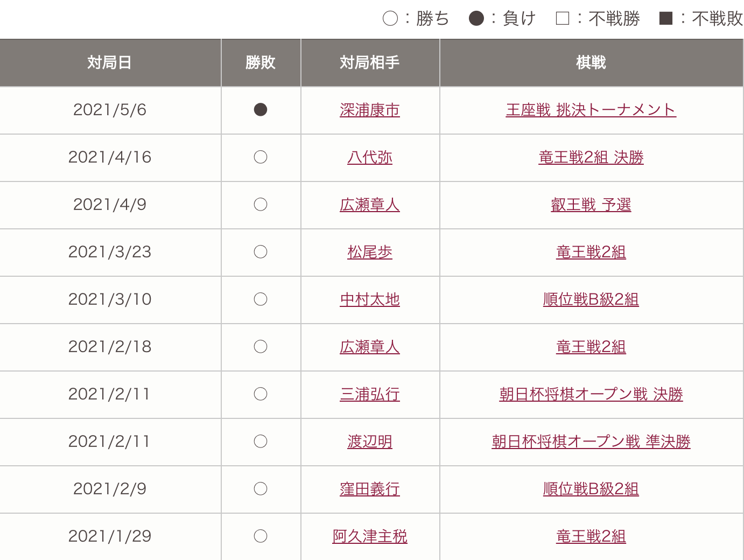This screenshot has height=560, width=744.
Task: Click 順位戦B級2組 in the 2021/3/10 row
Action: pos(591,300)
